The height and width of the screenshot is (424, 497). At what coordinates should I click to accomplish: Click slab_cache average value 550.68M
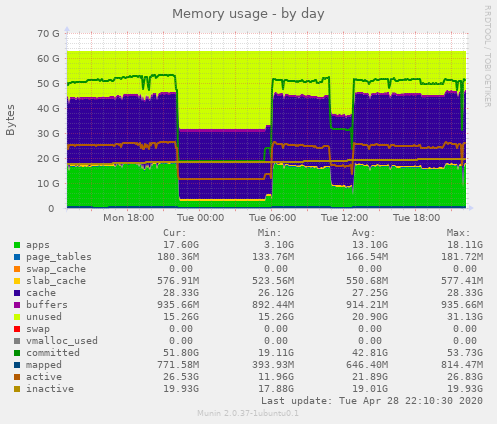(367, 281)
